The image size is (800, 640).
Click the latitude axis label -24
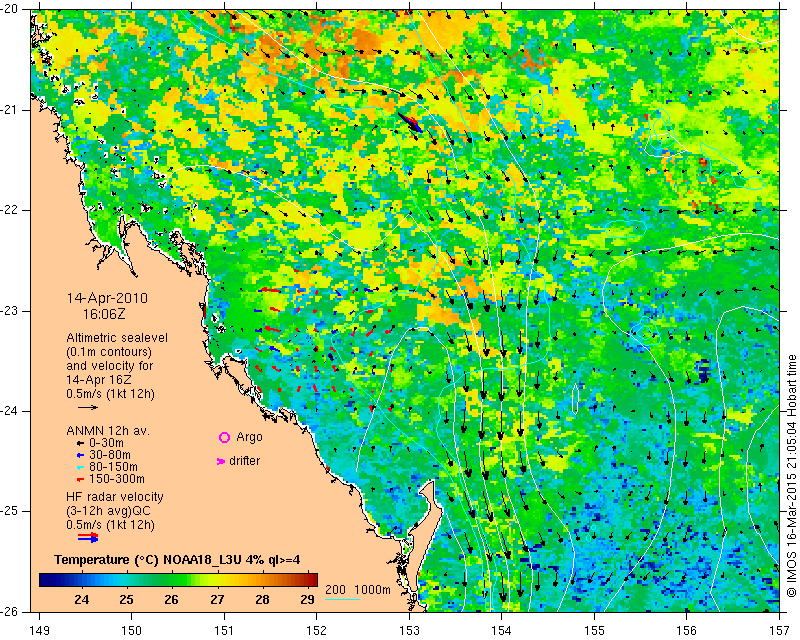pyautogui.click(x=10, y=411)
